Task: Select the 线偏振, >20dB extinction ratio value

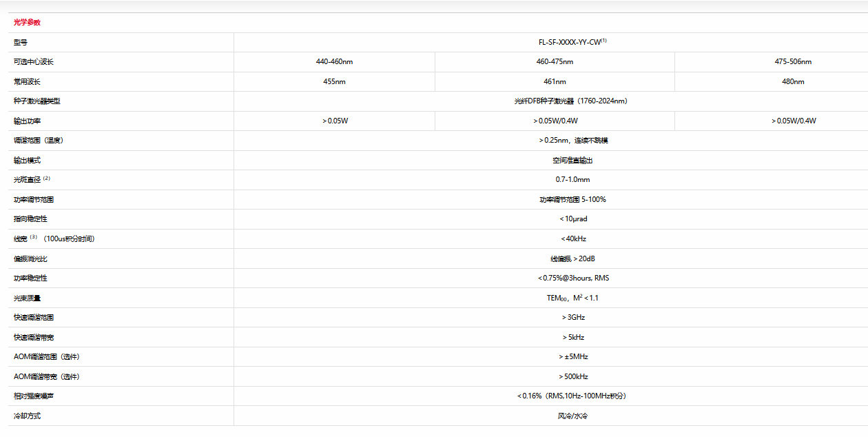Action: pyautogui.click(x=573, y=259)
